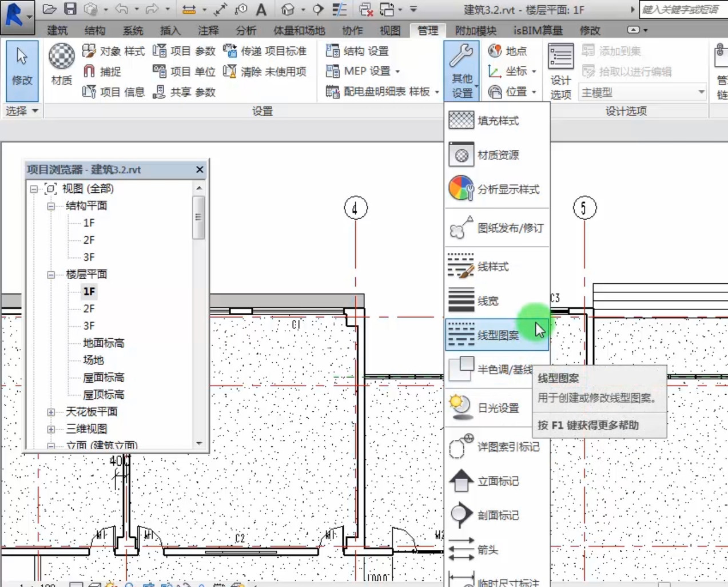Image resolution: width=728 pixels, height=587 pixels.
Task: Choose Line Styles (线样式) in menu
Action: (x=497, y=267)
